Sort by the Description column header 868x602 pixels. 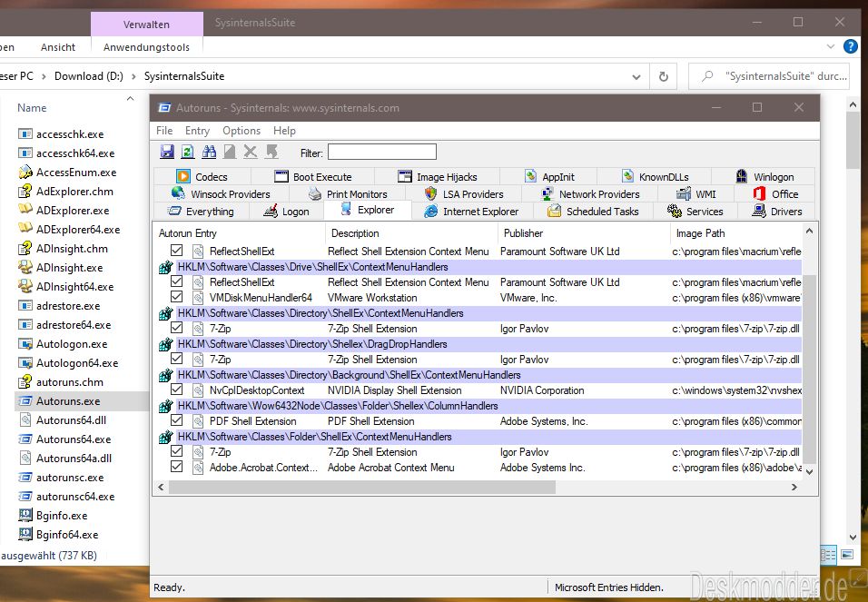tap(411, 233)
